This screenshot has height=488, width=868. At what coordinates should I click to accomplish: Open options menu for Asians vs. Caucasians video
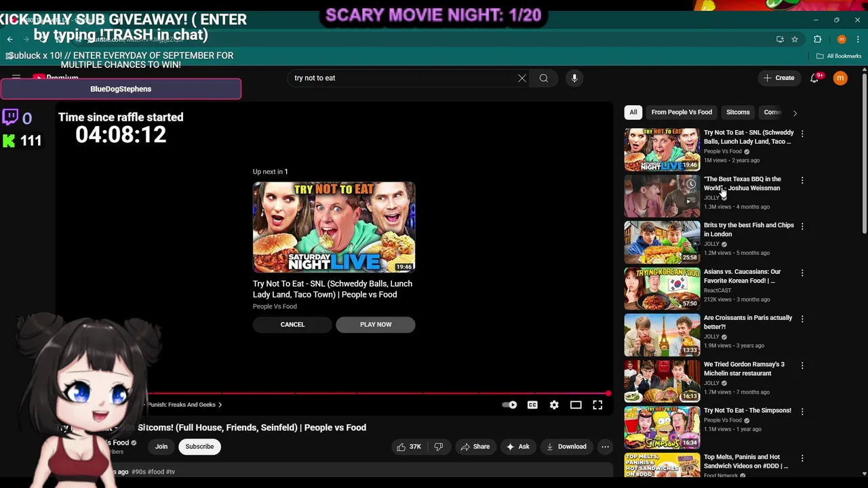(x=802, y=273)
